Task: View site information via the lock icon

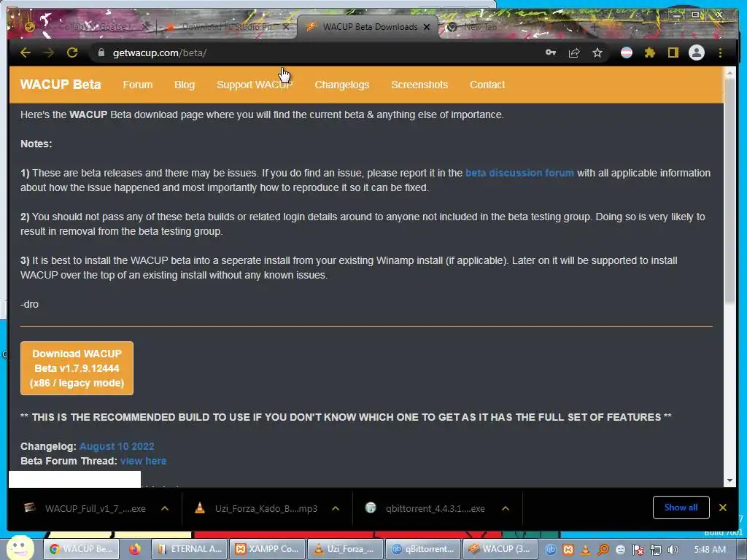Action: point(101,52)
